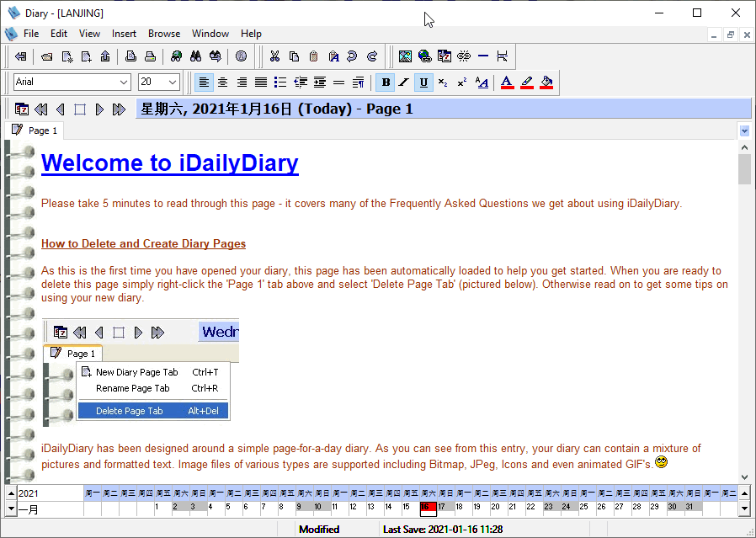Image resolution: width=756 pixels, height=538 pixels.
Task: Click the Copy icon in the toolbar
Action: coord(294,56)
